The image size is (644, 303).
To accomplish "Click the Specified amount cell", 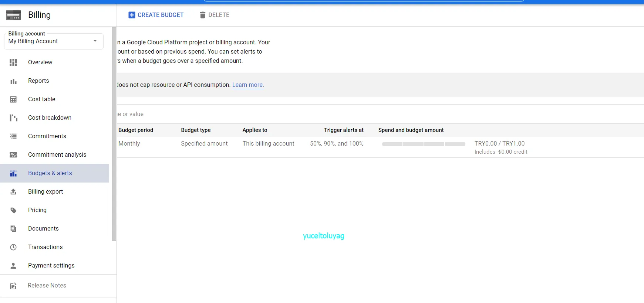I will pyautogui.click(x=204, y=144).
